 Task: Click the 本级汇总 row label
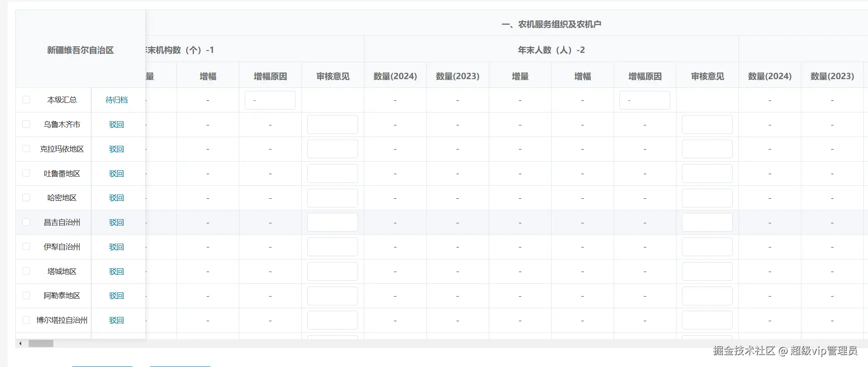62,100
